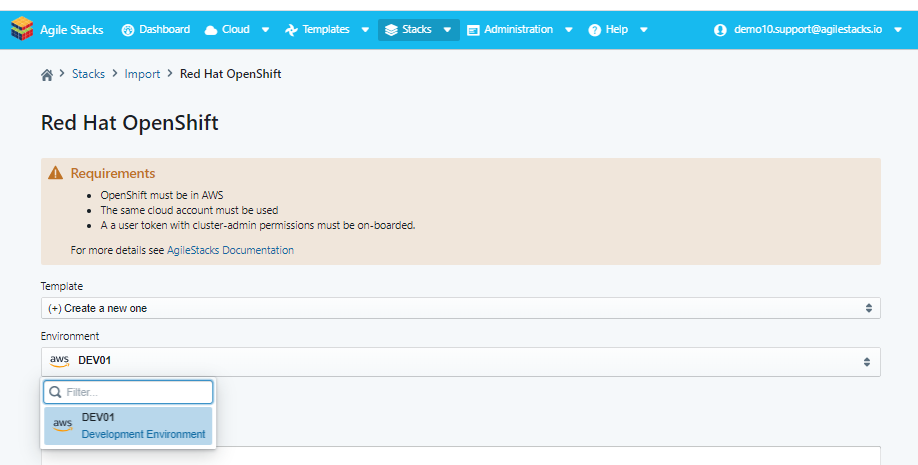The height and width of the screenshot is (465, 918).
Task: Open the Template dropdown
Action: click(x=461, y=308)
